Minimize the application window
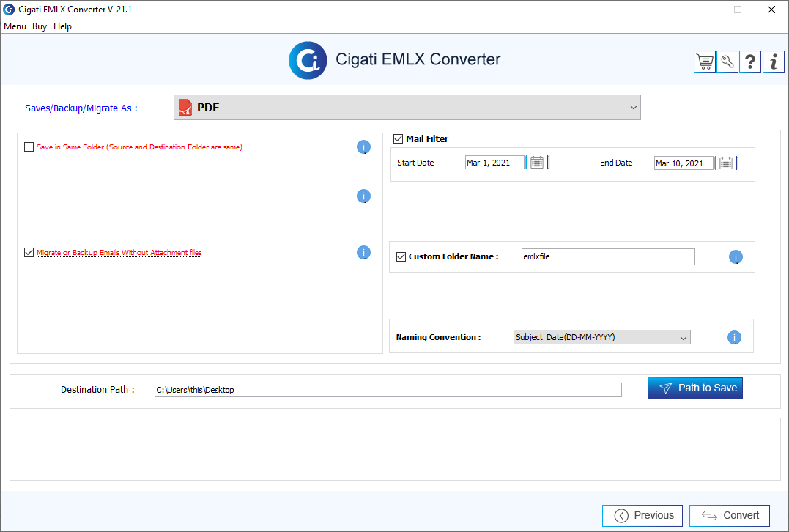 [705, 10]
